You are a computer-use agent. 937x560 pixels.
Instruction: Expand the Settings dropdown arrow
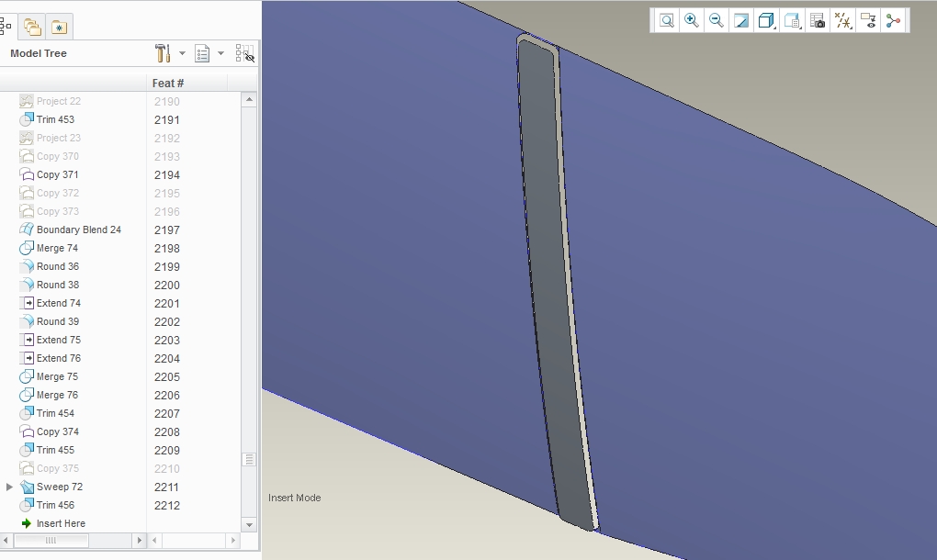coord(182,53)
